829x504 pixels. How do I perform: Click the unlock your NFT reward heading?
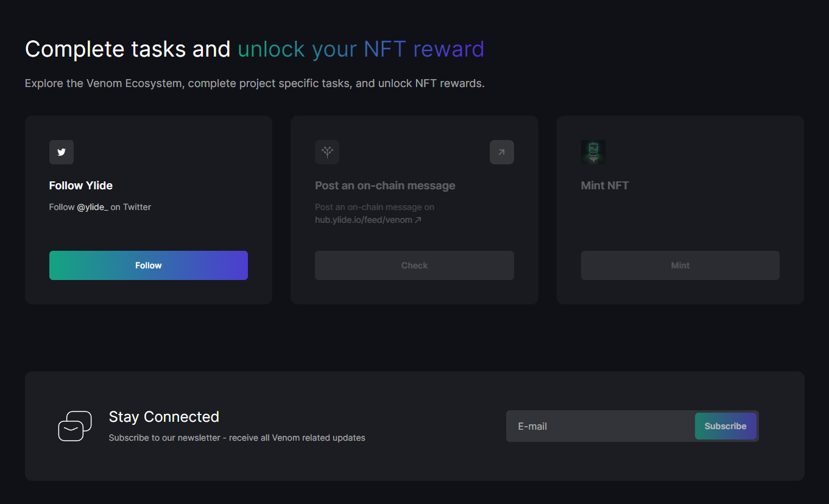coord(361,49)
